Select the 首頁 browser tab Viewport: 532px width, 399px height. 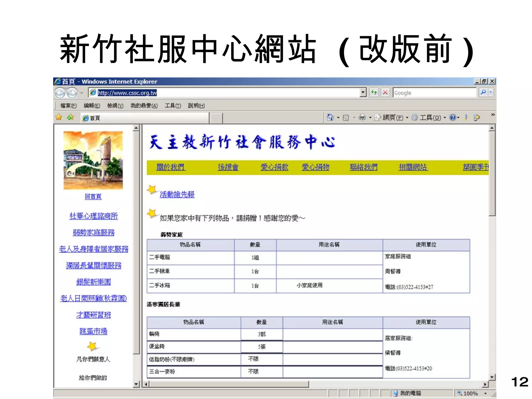coord(144,118)
